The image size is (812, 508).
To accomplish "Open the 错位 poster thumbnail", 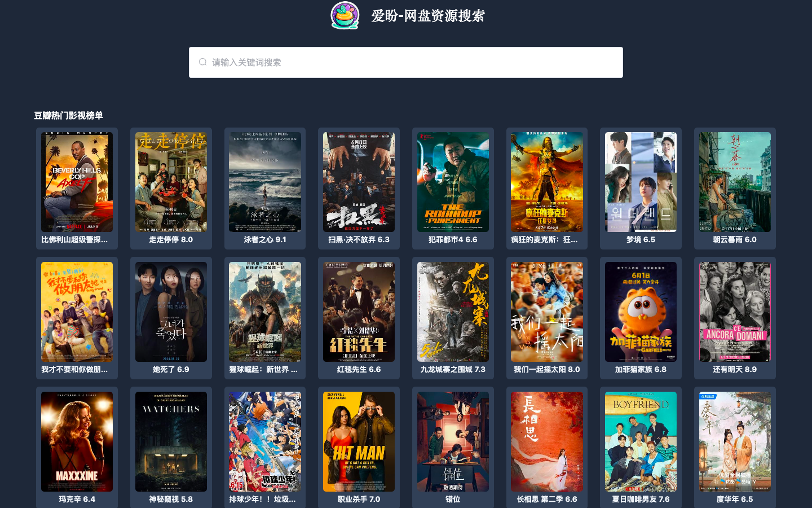I will click(x=453, y=441).
